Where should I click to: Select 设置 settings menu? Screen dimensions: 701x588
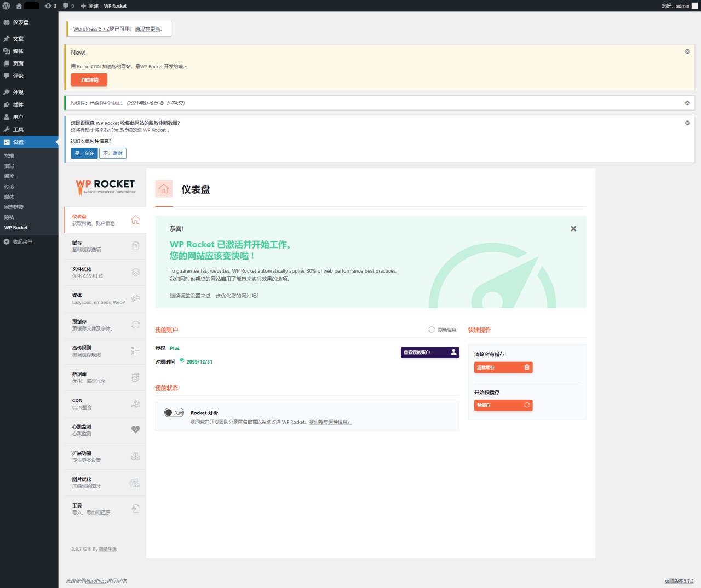(x=29, y=142)
